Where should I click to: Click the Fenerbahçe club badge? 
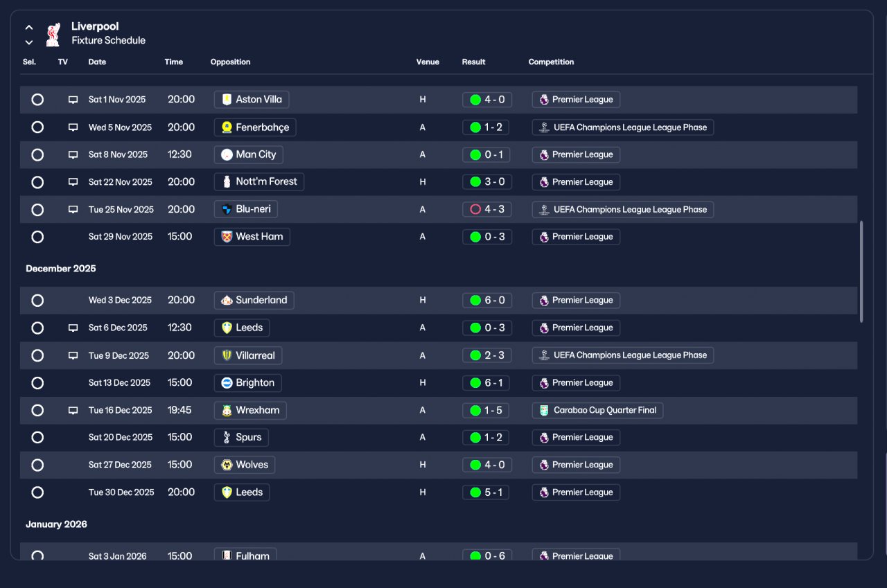227,127
